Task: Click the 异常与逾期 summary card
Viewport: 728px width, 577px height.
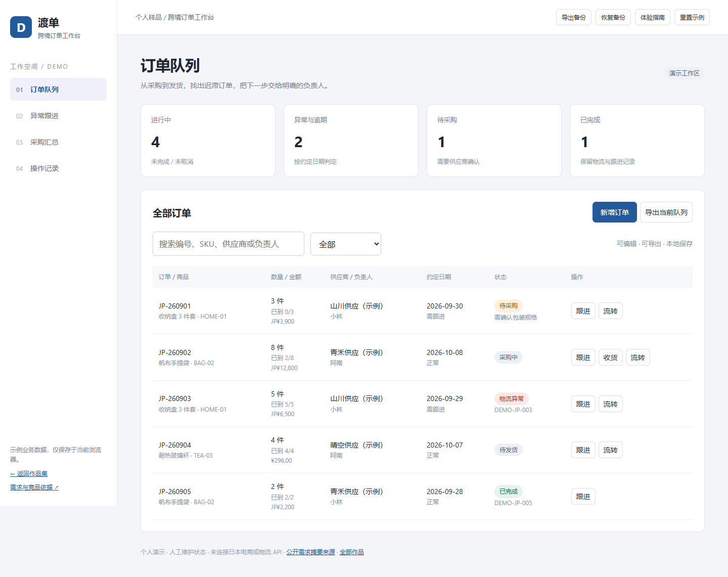Action: coord(351,141)
